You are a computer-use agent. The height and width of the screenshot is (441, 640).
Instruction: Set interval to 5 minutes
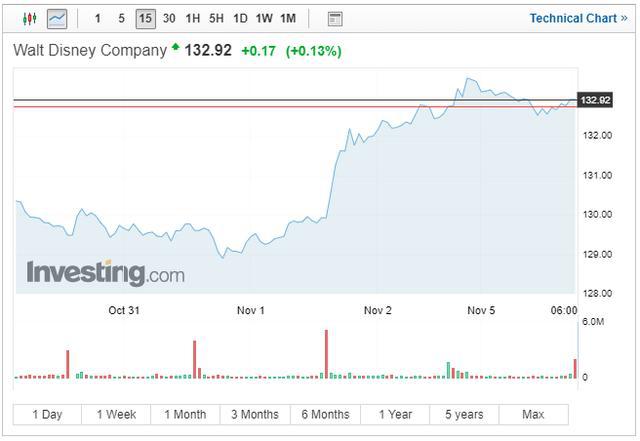tap(121, 18)
